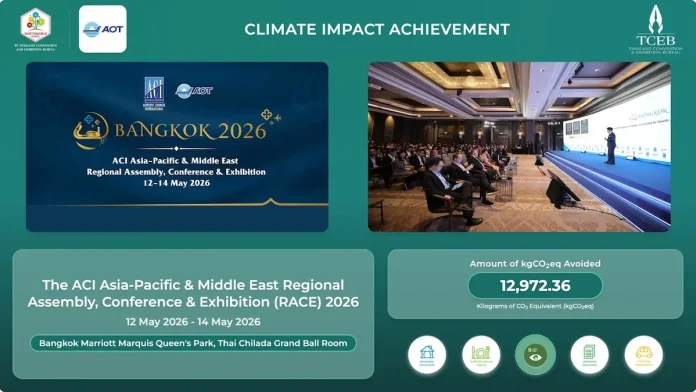Open the Bangkok 2026 event banner image

pyautogui.click(x=177, y=147)
